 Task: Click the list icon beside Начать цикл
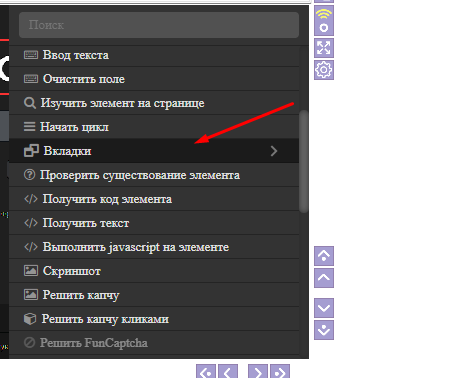click(x=29, y=127)
